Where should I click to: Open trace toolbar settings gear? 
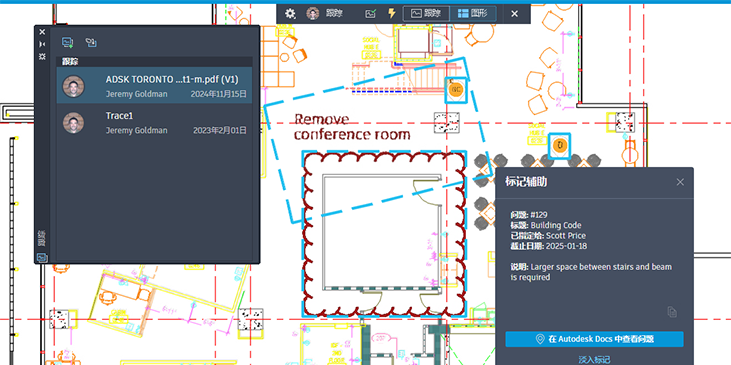pyautogui.click(x=290, y=14)
